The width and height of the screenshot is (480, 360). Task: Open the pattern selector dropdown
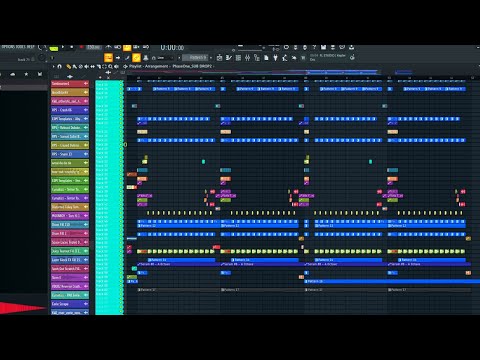tap(195, 58)
